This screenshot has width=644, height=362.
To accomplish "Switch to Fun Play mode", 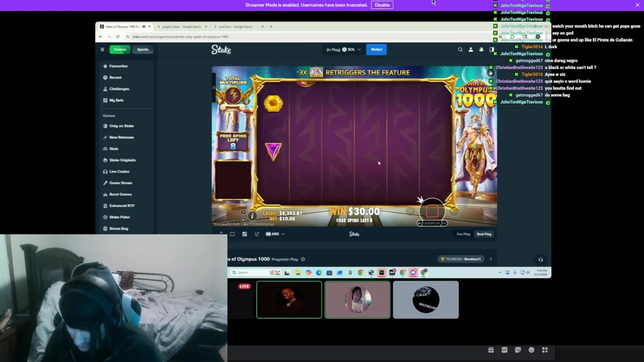I will tap(463, 234).
